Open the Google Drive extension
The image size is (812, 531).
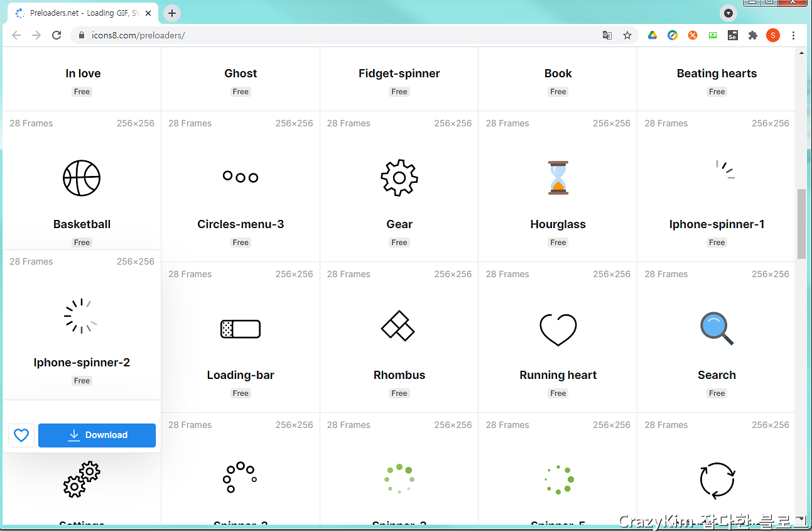pyautogui.click(x=652, y=35)
